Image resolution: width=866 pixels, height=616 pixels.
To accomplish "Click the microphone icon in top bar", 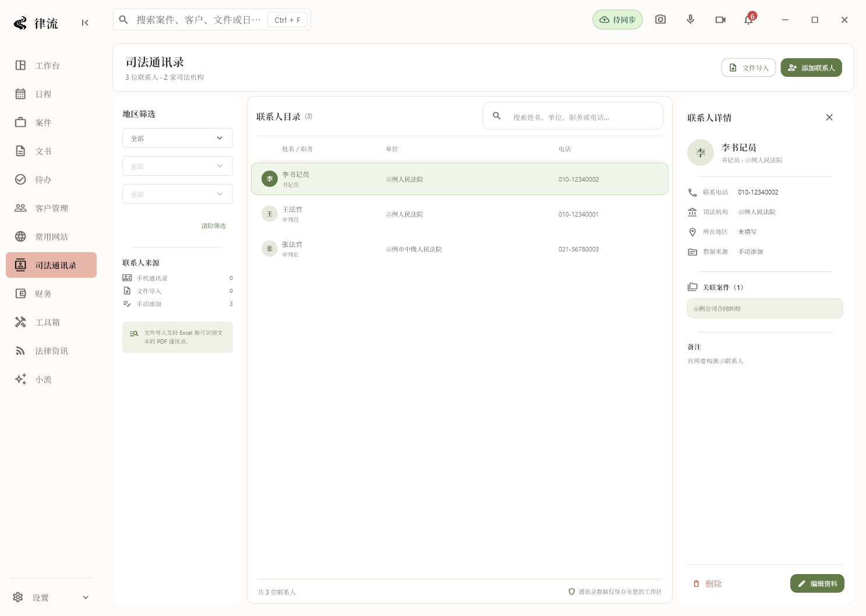I will pyautogui.click(x=690, y=20).
